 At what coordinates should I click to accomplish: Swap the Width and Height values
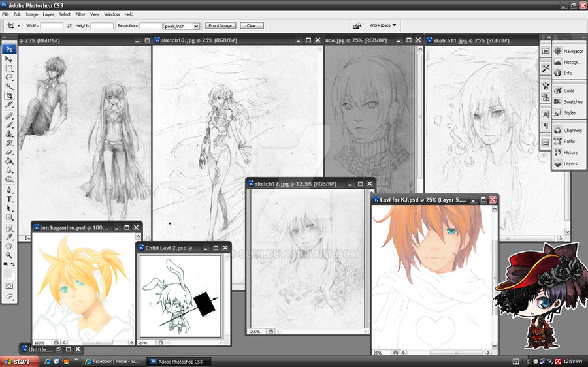click(69, 26)
